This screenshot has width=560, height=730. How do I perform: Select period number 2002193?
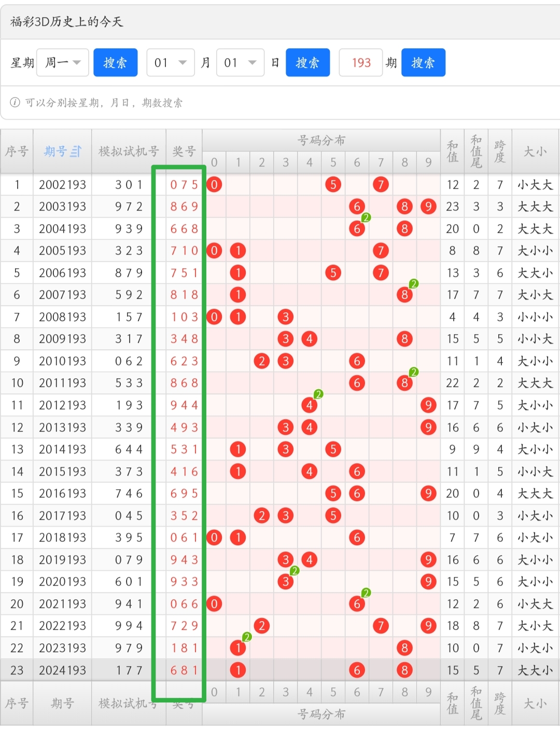[x=63, y=185]
